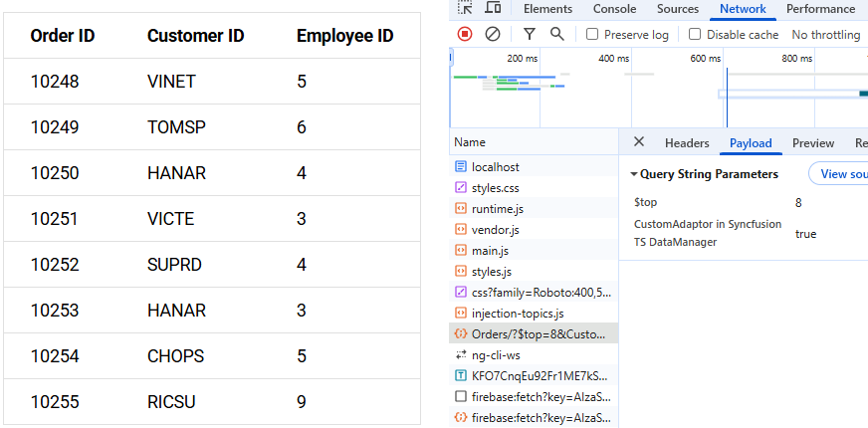Click the Name column header
The image size is (868, 428).
(534, 142)
